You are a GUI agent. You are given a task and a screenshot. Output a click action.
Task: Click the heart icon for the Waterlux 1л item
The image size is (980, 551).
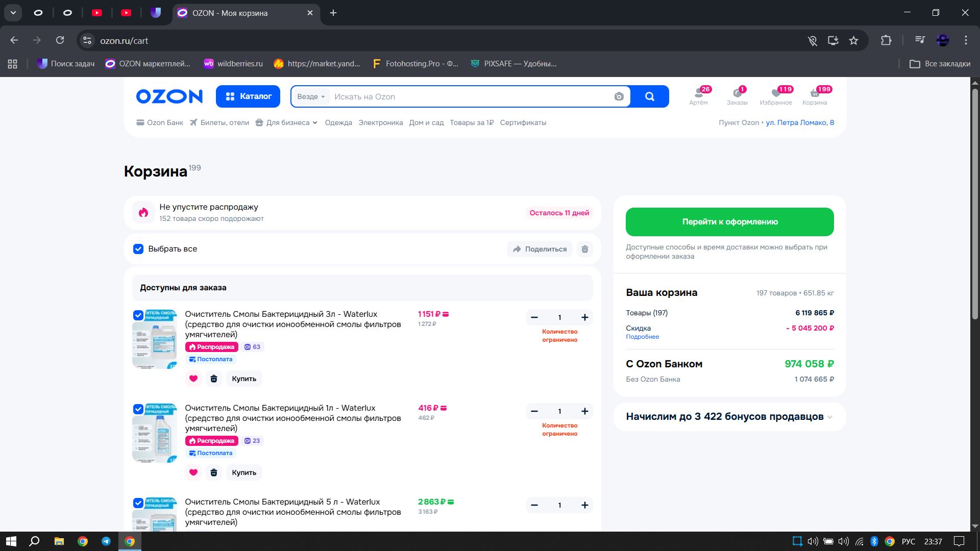(193, 472)
